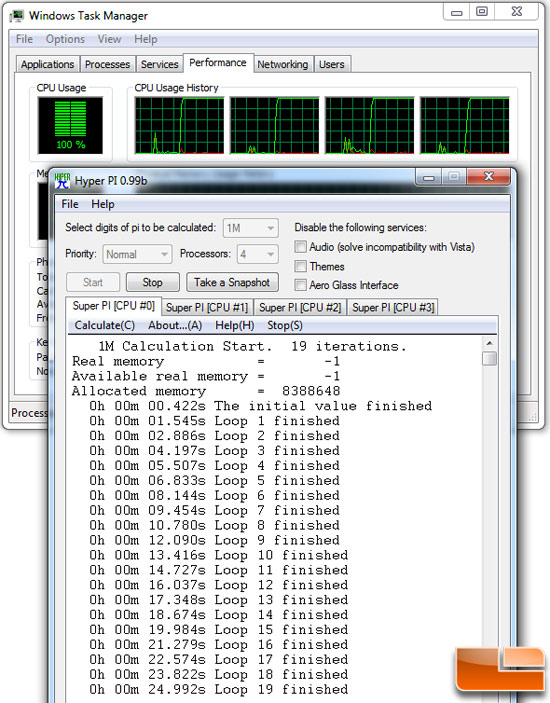Open the Help(H) menu in Super PI
Image resolution: width=550 pixels, height=703 pixels.
234,325
